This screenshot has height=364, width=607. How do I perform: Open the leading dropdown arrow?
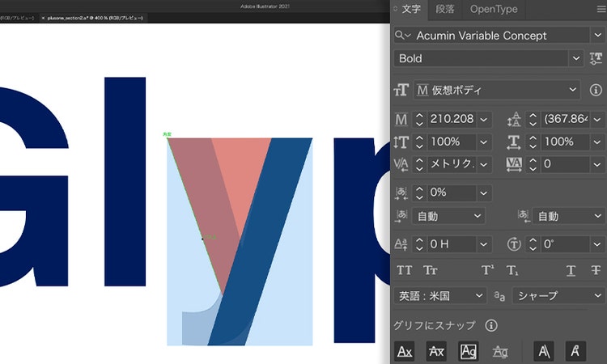[x=597, y=120]
